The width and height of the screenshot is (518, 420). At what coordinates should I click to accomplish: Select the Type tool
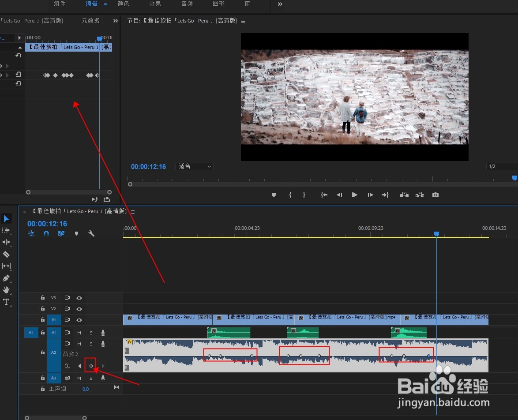click(6, 302)
